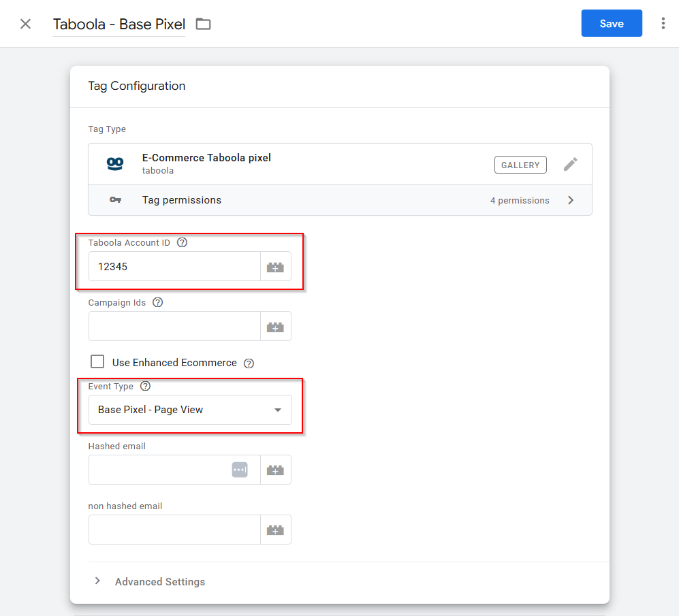Click the Taboola - Base Pixel tag name
The width and height of the screenshot is (679, 616).
coord(119,25)
